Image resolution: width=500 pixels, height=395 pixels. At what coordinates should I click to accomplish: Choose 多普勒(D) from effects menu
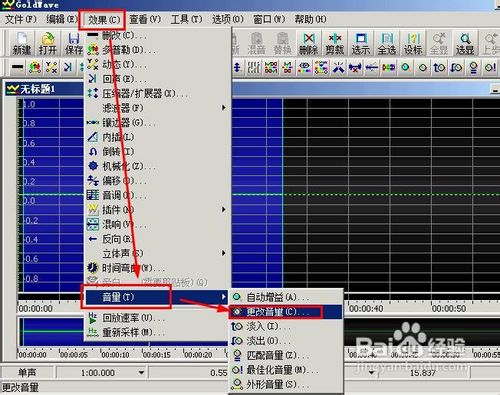(x=157, y=50)
